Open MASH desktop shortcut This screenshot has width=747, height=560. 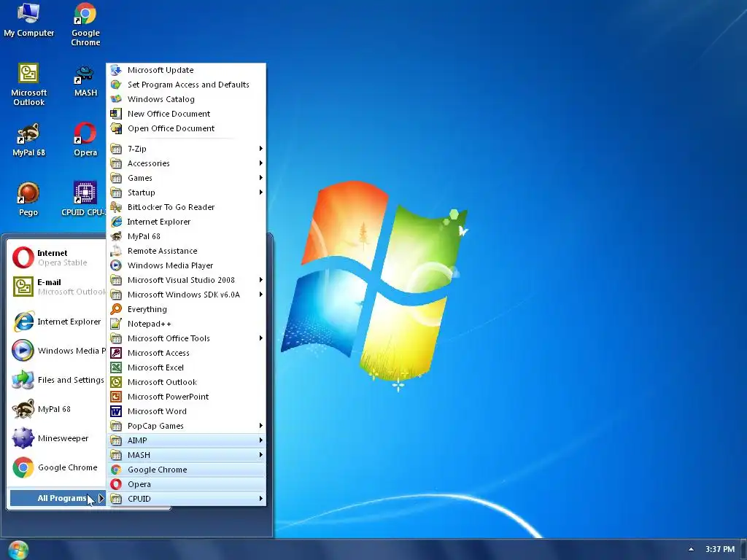[85, 80]
